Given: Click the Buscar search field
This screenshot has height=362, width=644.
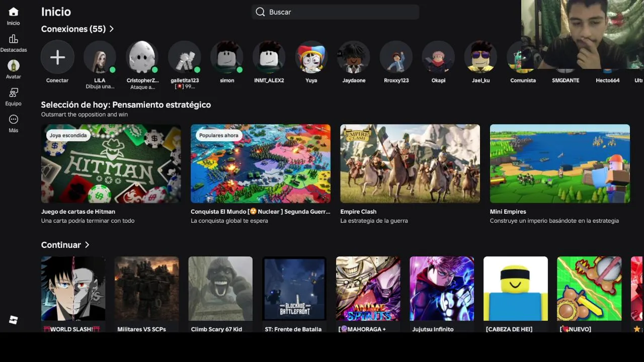Looking at the screenshot, I should (336, 12).
